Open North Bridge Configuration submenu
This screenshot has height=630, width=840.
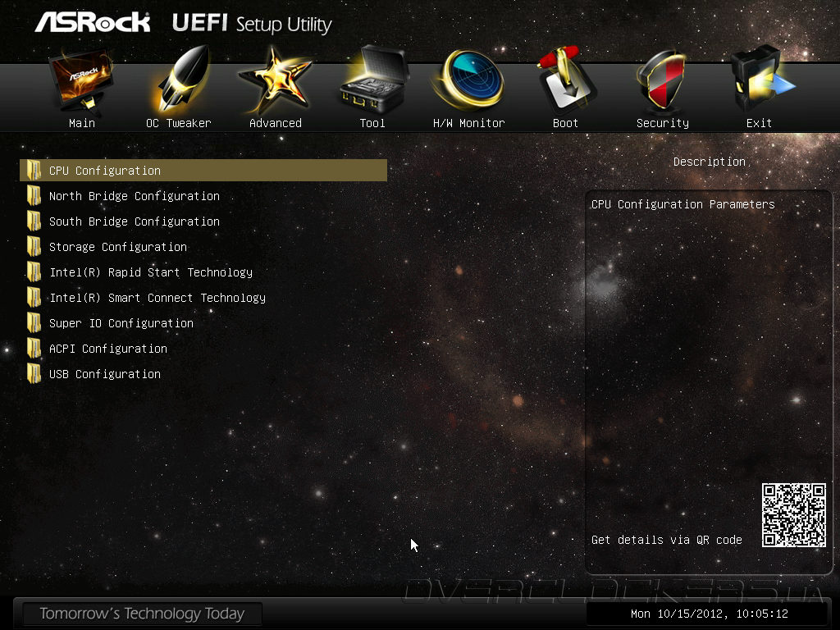(x=135, y=196)
